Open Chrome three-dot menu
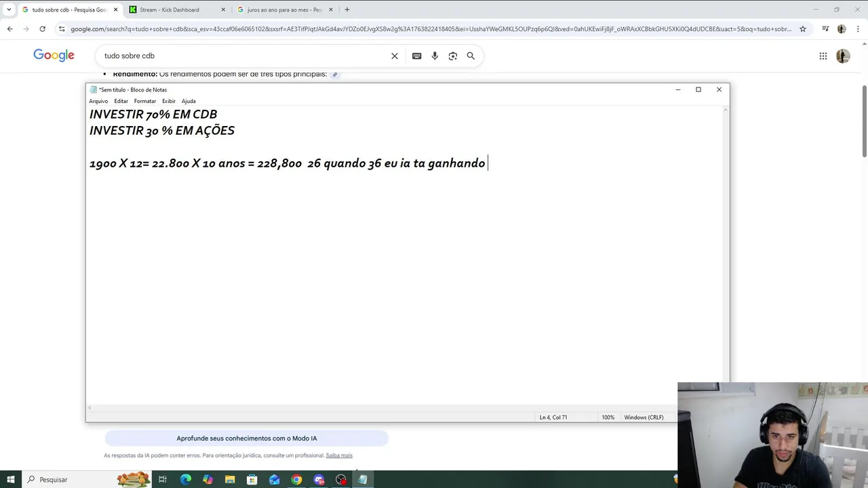Viewport: 868px width, 488px height. click(x=858, y=28)
